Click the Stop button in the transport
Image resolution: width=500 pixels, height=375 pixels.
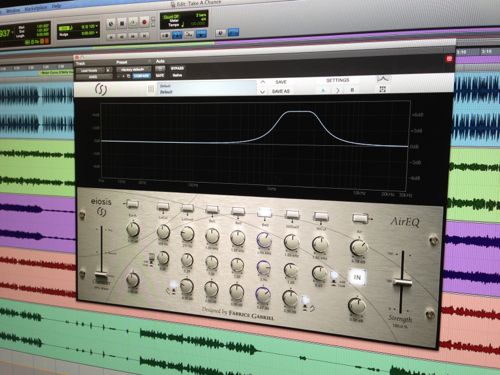coord(122,23)
